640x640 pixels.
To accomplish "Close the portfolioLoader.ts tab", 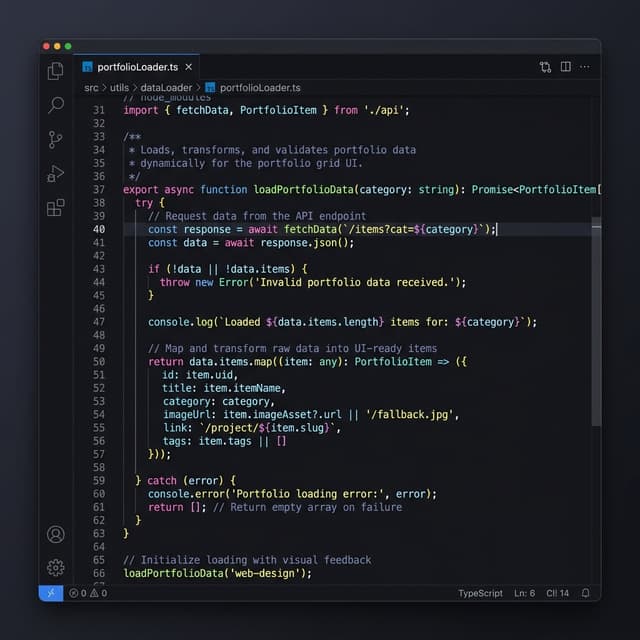I will click(x=189, y=67).
